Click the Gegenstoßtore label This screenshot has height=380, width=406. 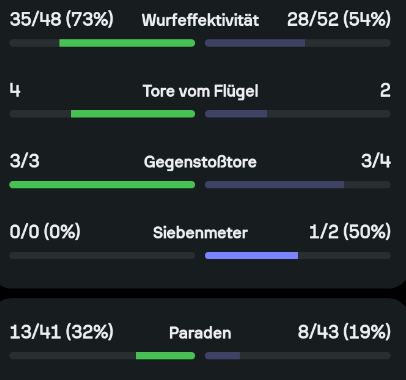click(200, 162)
